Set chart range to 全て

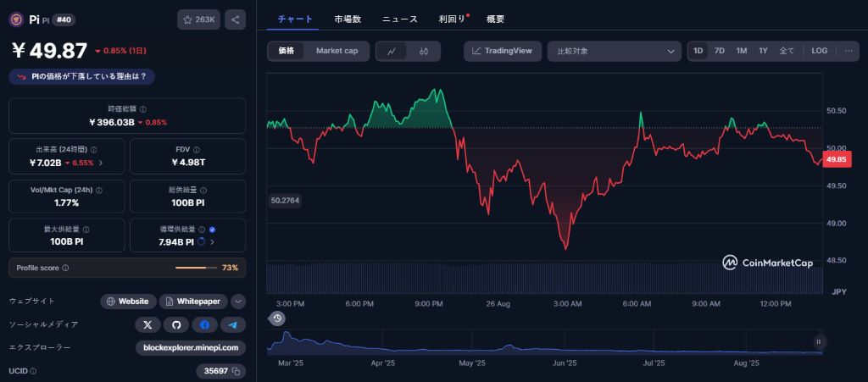[x=787, y=51]
